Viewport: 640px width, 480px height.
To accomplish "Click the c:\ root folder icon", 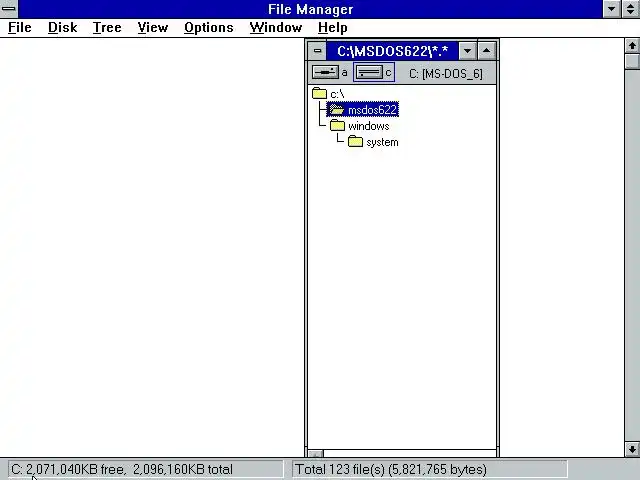I will pyautogui.click(x=319, y=93).
